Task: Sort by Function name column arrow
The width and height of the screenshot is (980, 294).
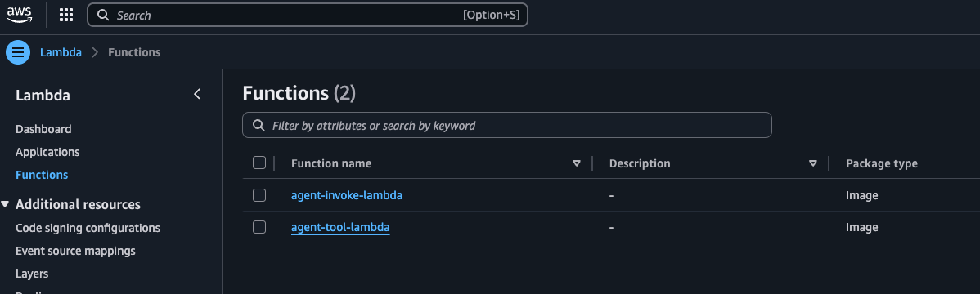Action: pos(576,163)
